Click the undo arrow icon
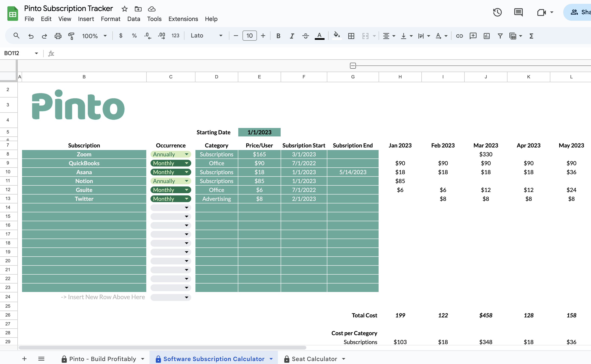Image resolution: width=591 pixels, height=364 pixels. (31, 36)
